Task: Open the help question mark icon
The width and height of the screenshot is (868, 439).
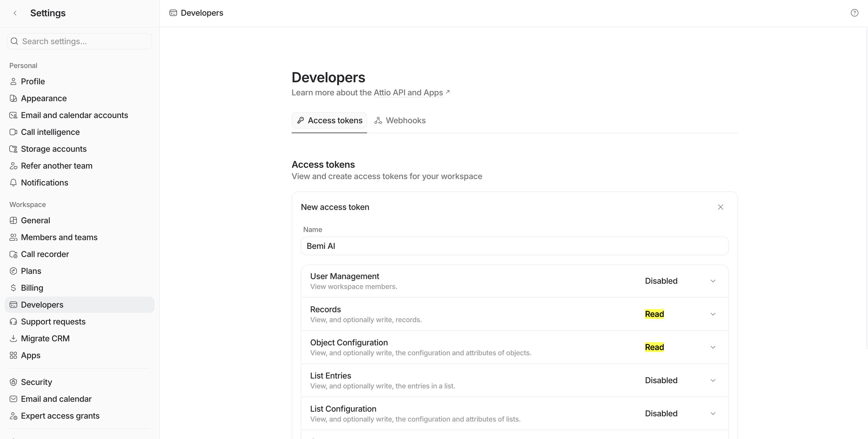Action: (854, 13)
